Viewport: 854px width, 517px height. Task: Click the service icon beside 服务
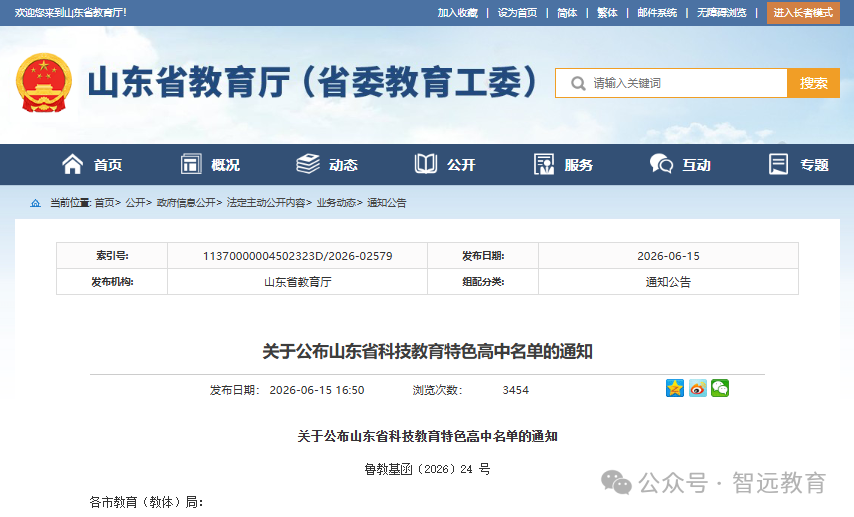[544, 164]
